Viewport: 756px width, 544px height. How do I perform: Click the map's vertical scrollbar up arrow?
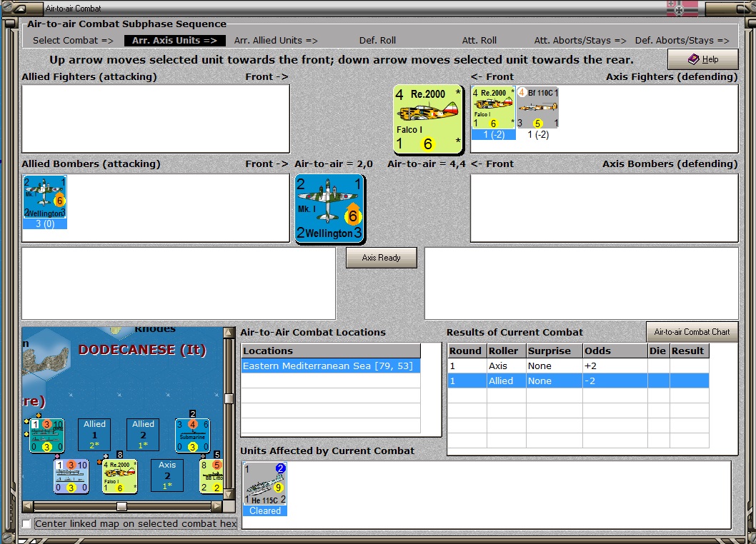pos(229,332)
